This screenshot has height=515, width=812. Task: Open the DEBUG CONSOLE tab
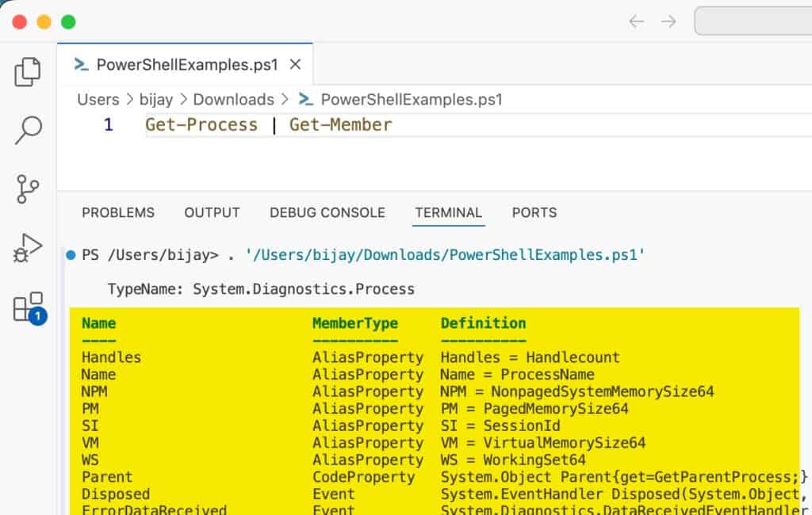(327, 212)
